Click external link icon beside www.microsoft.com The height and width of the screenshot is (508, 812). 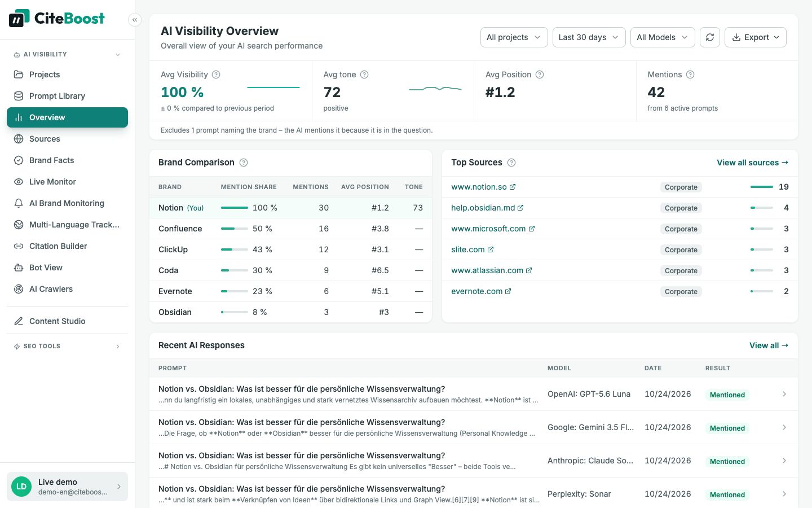click(532, 229)
